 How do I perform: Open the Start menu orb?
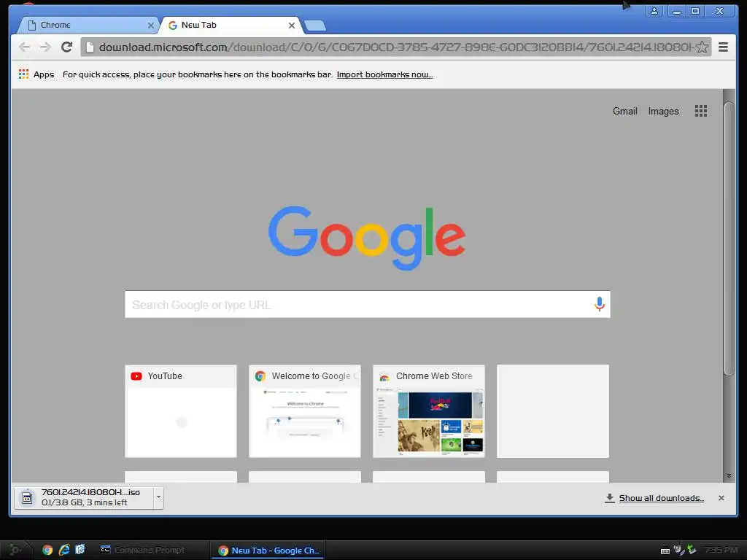coord(15,550)
